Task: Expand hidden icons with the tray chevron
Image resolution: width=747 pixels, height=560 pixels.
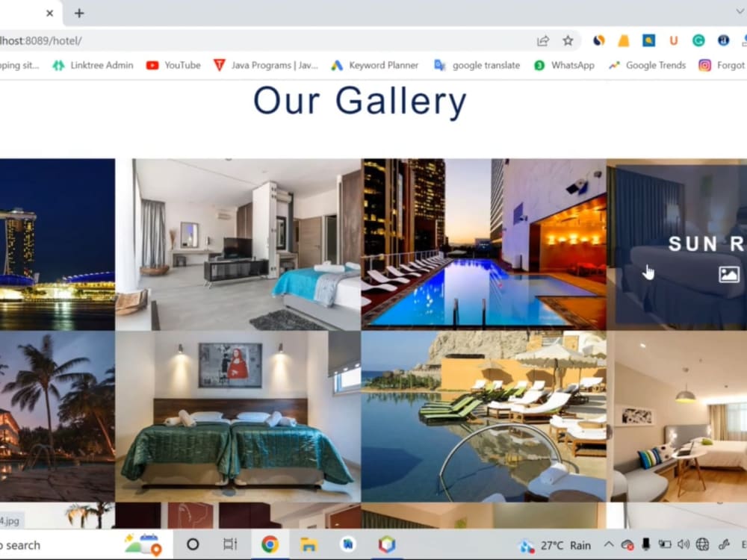Action: click(x=608, y=545)
